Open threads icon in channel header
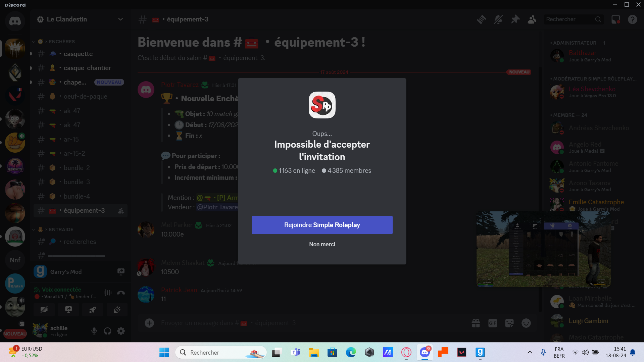 [482, 19]
